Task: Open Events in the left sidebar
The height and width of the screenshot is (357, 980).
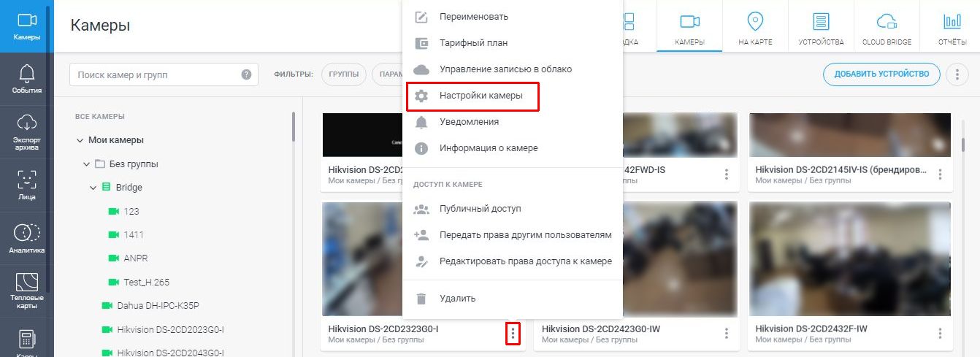Action: (x=26, y=79)
